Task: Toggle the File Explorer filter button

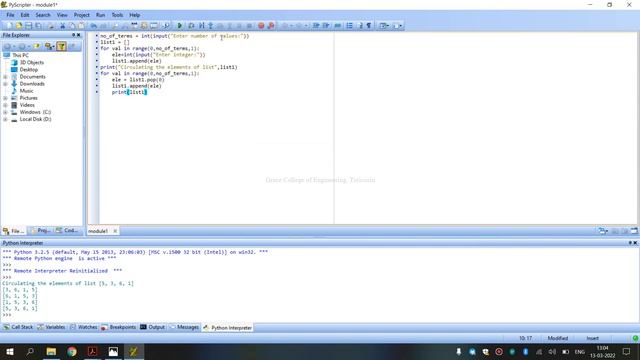Action: pyautogui.click(x=62, y=47)
